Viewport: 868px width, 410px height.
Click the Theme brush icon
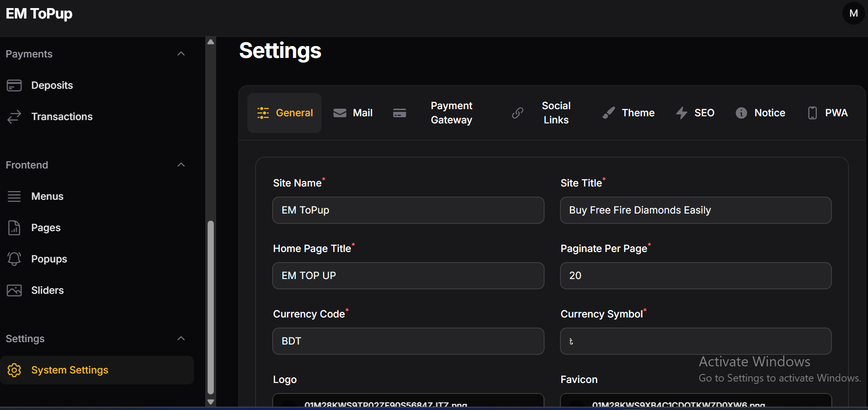[x=609, y=113]
